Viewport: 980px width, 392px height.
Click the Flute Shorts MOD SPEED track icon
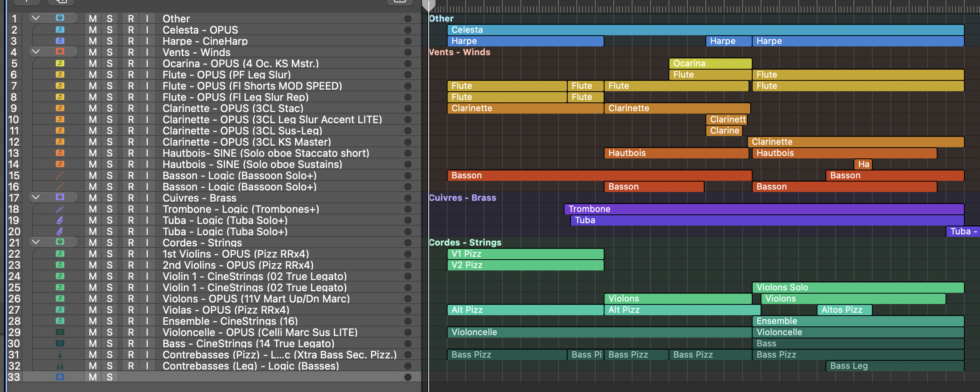60,86
